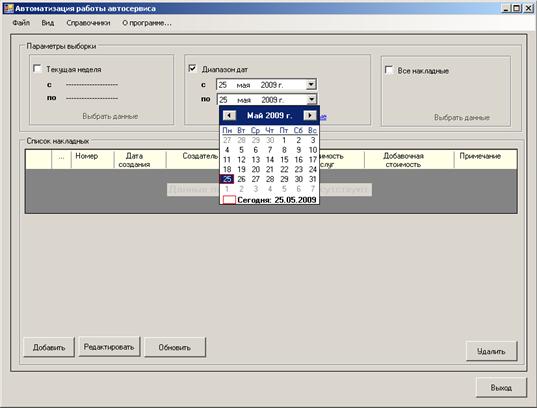Select day 31 in the calendar
The height and width of the screenshot is (408, 537).
click(x=312, y=179)
